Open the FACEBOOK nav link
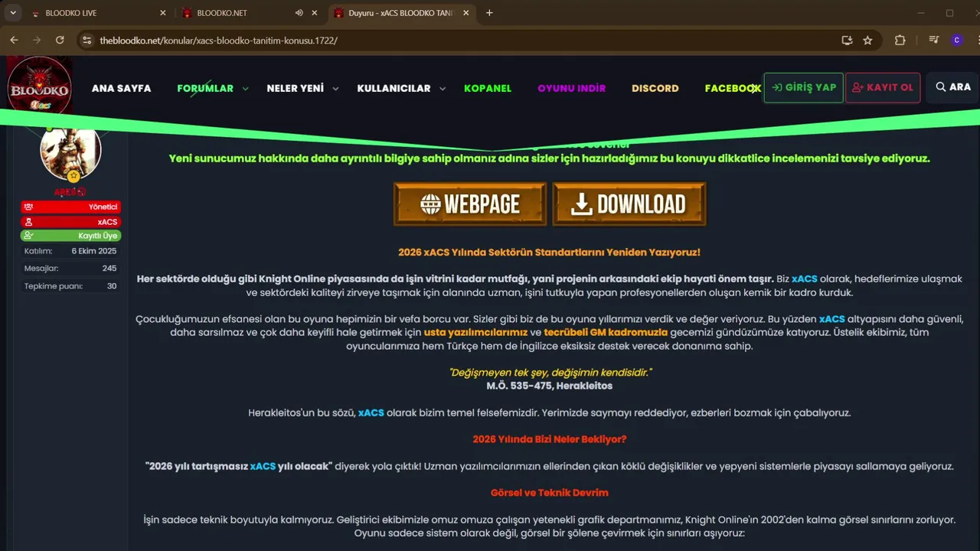 [x=733, y=88]
